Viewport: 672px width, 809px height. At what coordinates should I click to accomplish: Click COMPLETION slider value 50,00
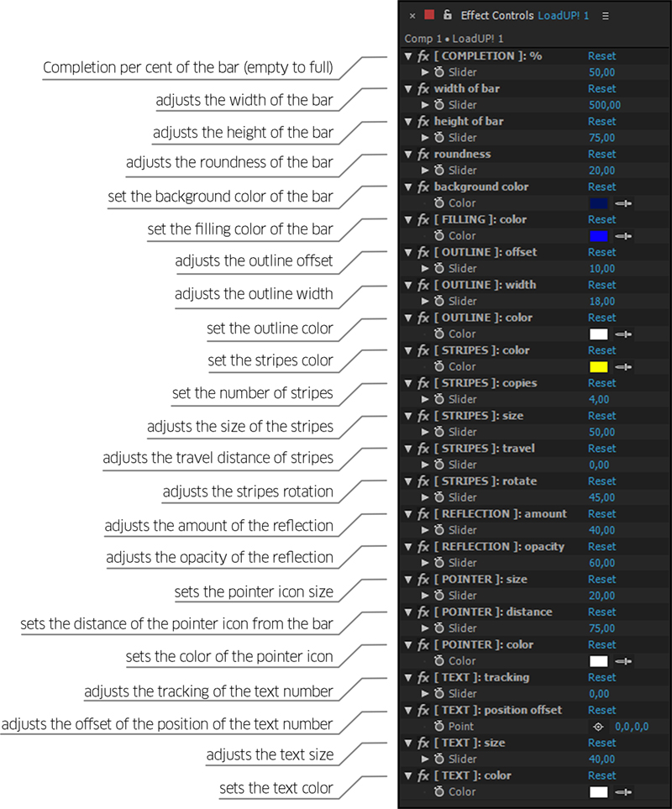[x=602, y=73]
